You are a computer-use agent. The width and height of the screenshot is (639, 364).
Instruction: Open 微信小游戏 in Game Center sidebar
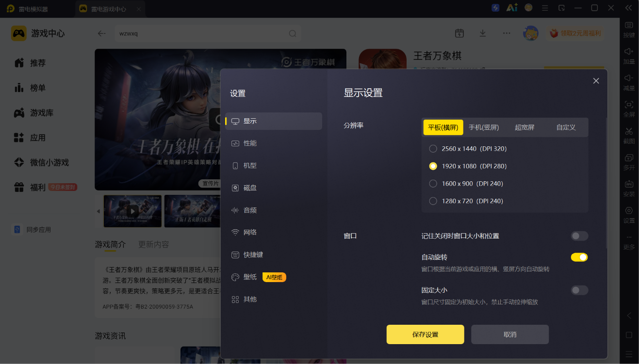click(41, 162)
